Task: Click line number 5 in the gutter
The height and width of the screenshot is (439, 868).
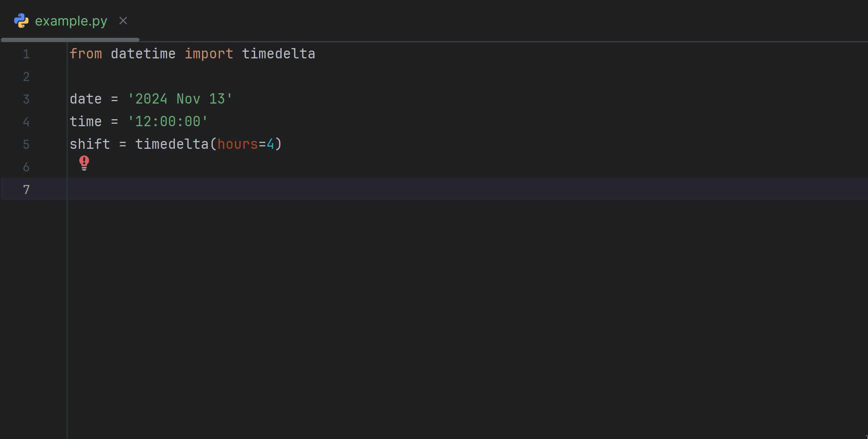Action: [x=26, y=144]
